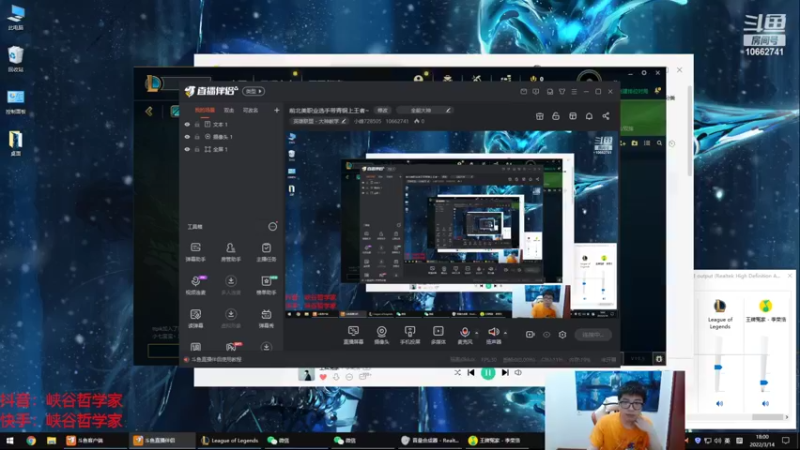Lock the 文本 1 source
The width and height of the screenshot is (800, 450).
[197, 124]
